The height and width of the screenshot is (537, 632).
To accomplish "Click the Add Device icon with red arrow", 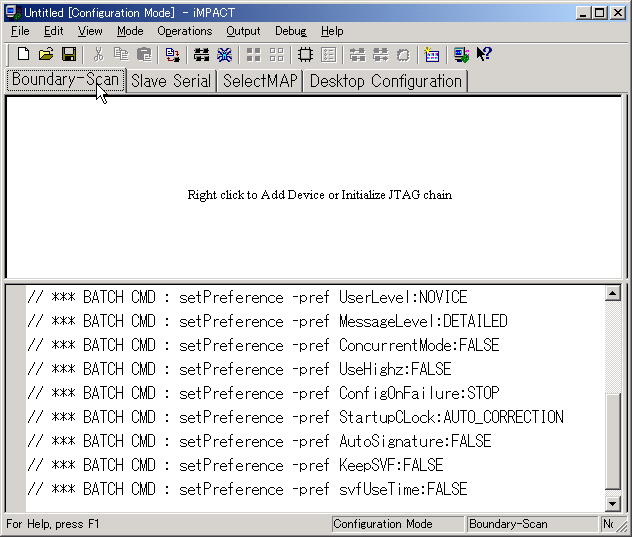I will click(x=172, y=54).
